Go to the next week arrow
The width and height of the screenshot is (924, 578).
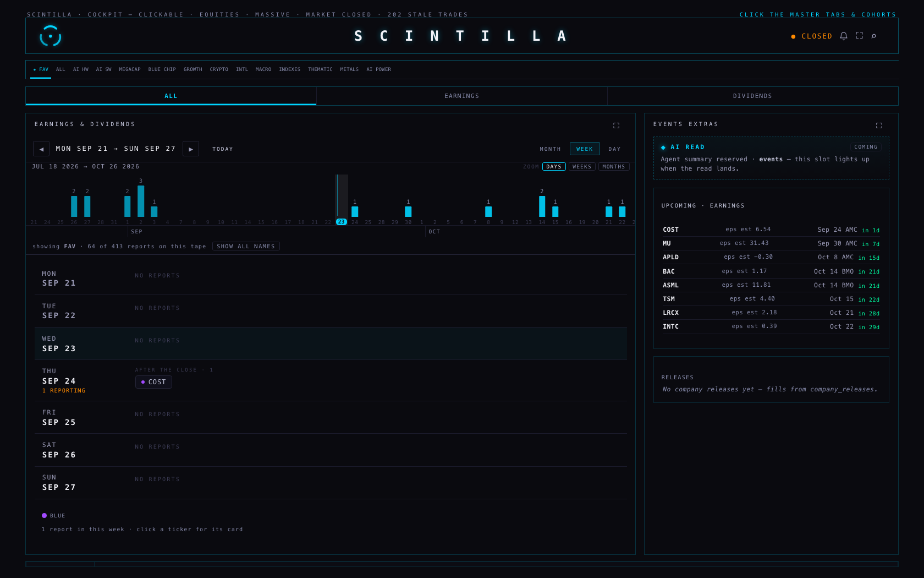pyautogui.click(x=191, y=149)
